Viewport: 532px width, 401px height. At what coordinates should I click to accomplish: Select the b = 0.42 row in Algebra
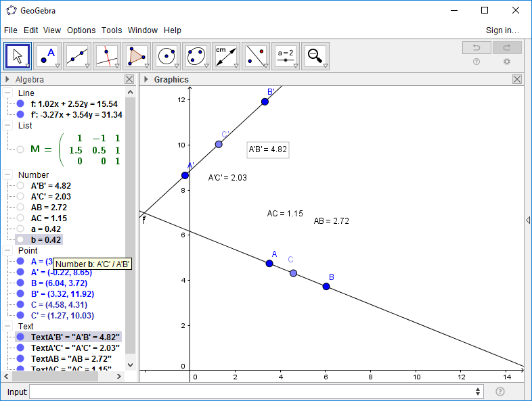39,239
